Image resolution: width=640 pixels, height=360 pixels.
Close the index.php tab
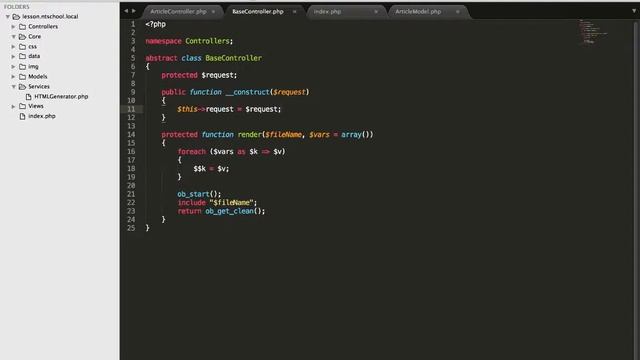click(x=376, y=12)
